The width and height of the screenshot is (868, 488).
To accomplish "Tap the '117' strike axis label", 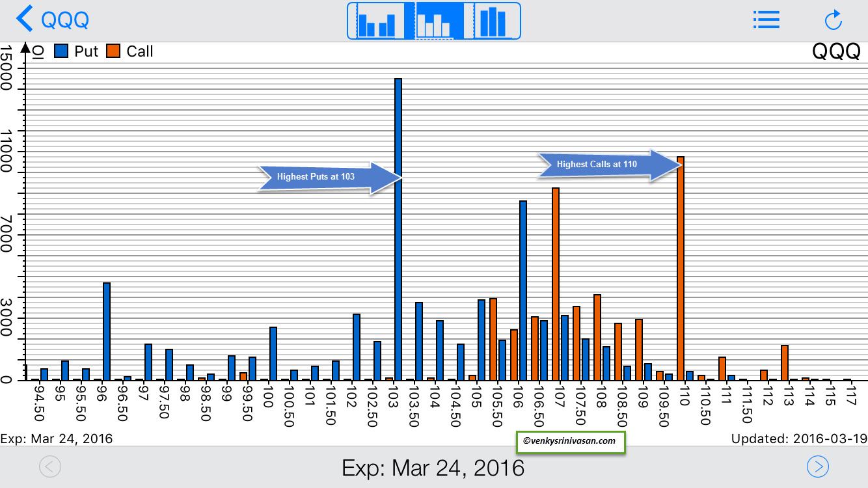I will tap(850, 395).
